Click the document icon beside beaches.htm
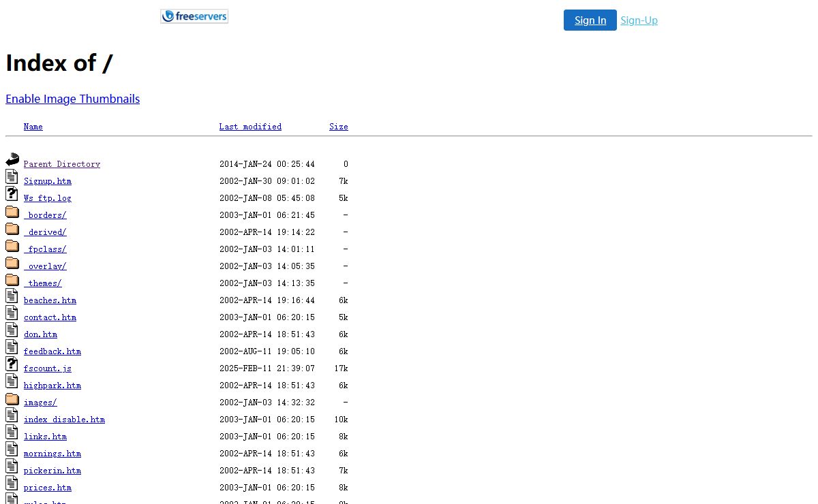The height and width of the screenshot is (504, 818). pyautogui.click(x=12, y=296)
